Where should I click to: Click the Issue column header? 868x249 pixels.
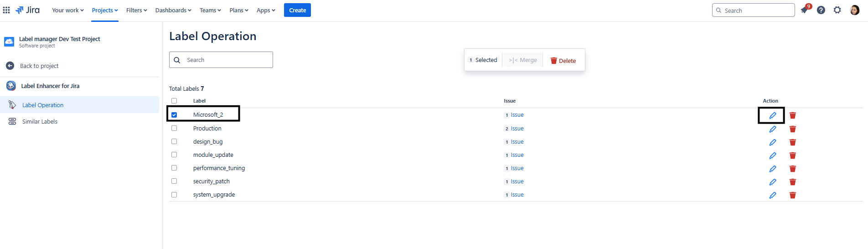pos(510,101)
